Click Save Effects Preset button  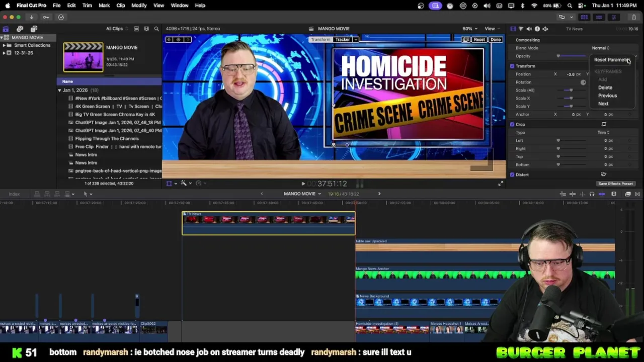click(x=615, y=184)
